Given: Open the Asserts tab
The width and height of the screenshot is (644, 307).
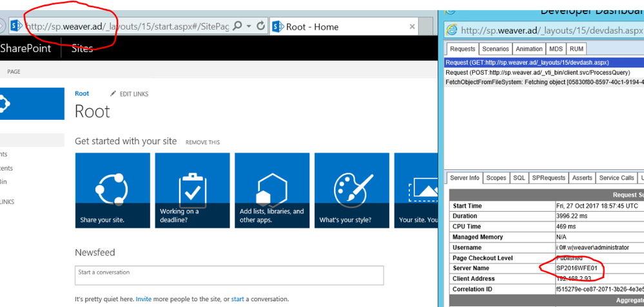Looking at the screenshot, I should click(582, 178).
